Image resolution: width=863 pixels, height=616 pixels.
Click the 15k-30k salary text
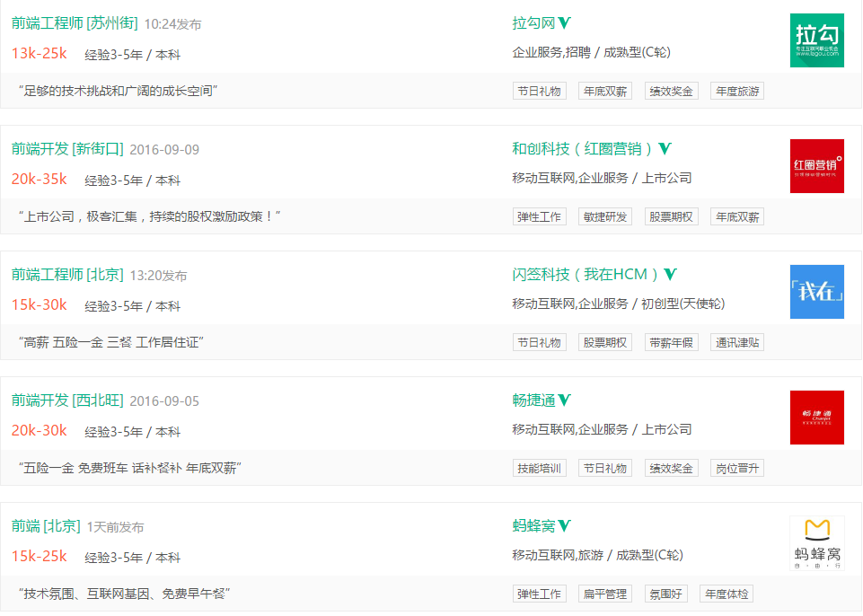click(40, 304)
